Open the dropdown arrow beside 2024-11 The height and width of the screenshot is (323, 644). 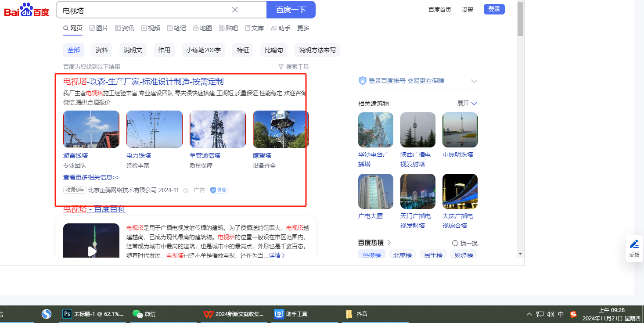tap(185, 190)
